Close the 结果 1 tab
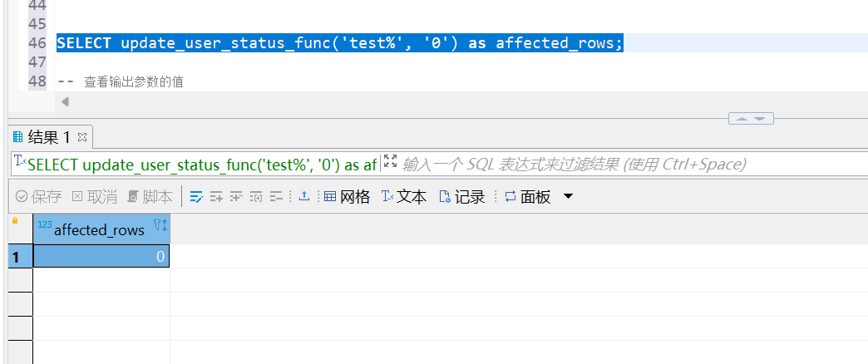This screenshot has width=868, height=364. (x=82, y=137)
